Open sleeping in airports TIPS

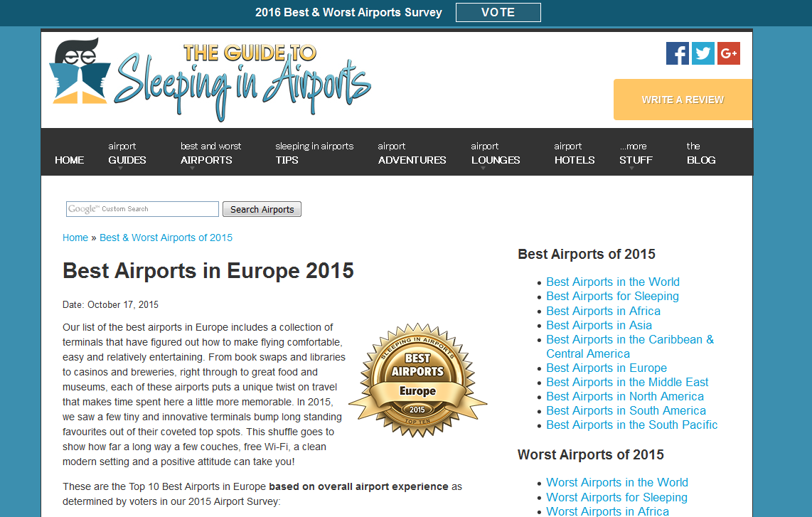coord(314,154)
